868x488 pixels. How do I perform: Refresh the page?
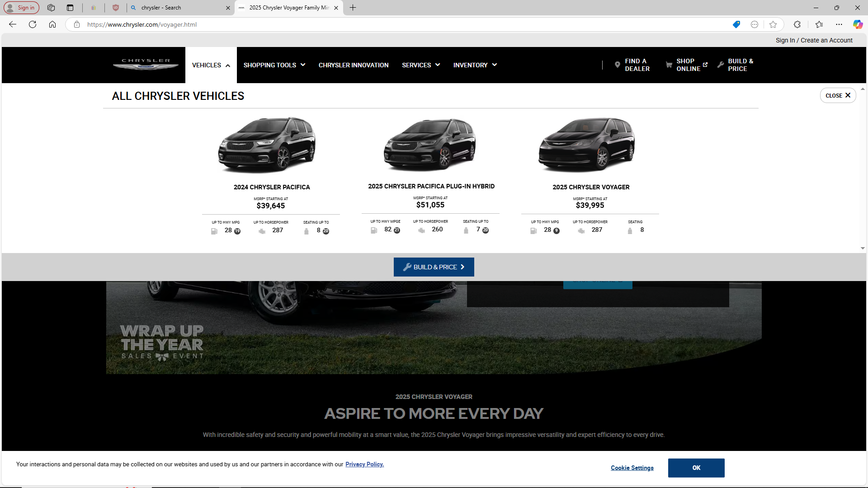33,24
